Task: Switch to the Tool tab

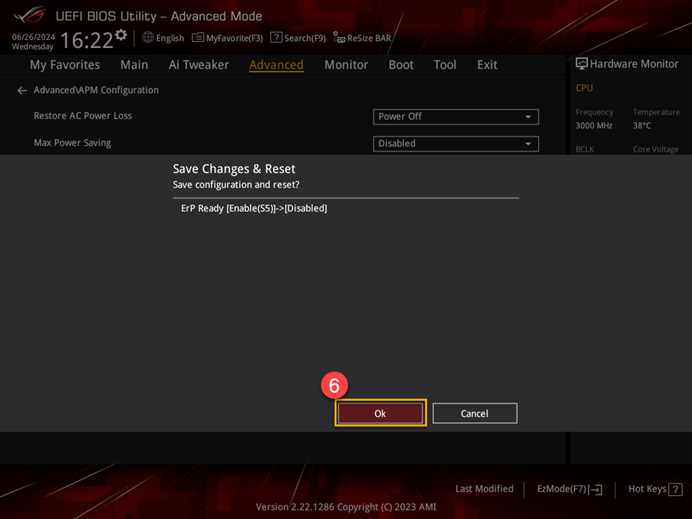Action: (x=445, y=65)
